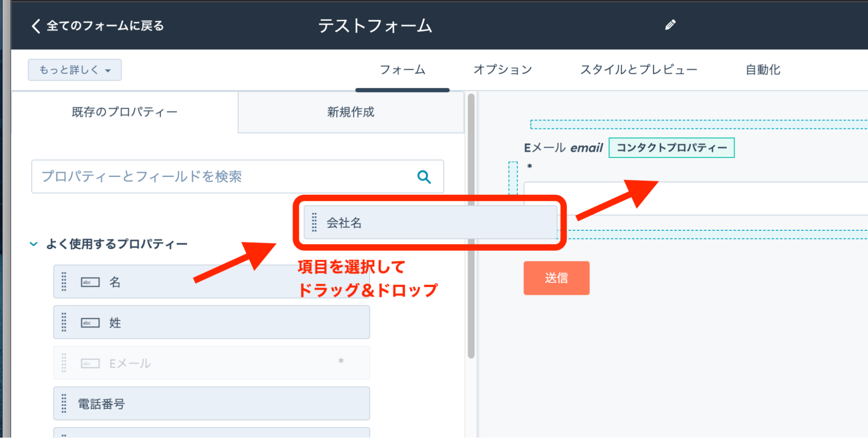Click the Eメール email field label
The width and height of the screenshot is (868, 438).
pos(563,148)
